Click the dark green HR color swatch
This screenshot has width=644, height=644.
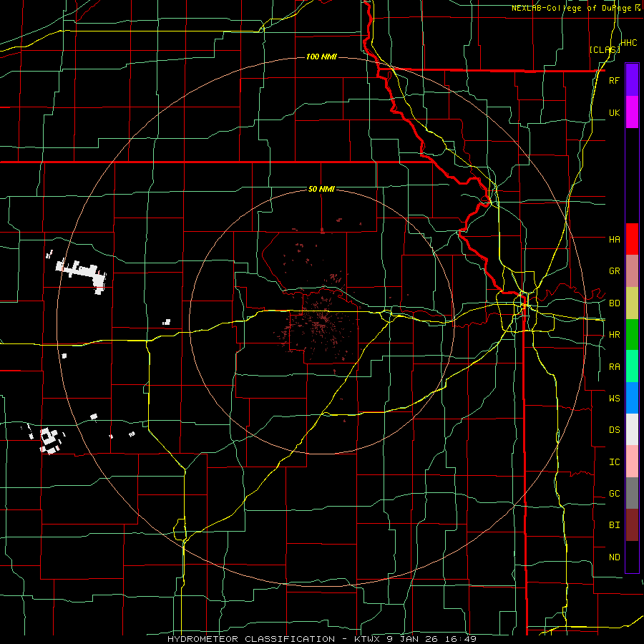point(632,334)
